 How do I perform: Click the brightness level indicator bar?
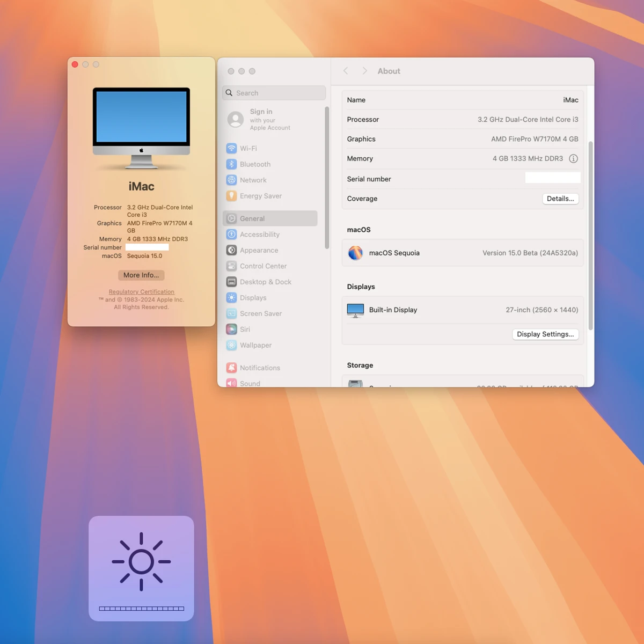142,609
